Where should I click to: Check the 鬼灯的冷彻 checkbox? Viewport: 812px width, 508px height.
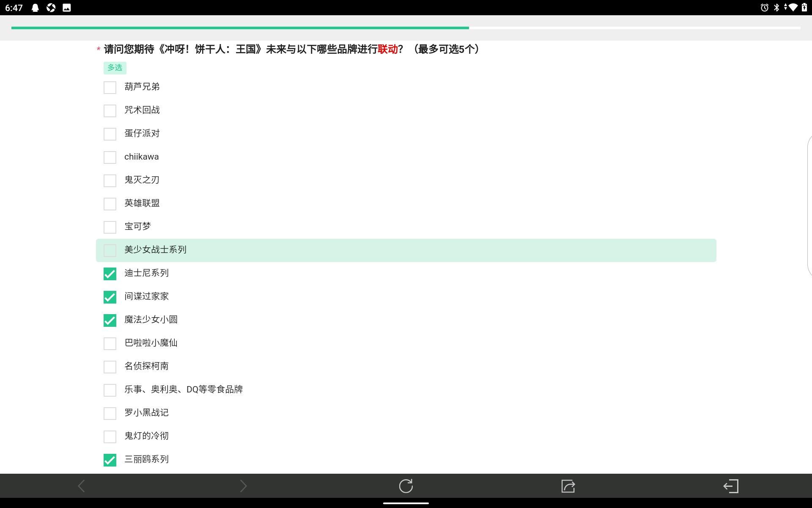point(110,437)
